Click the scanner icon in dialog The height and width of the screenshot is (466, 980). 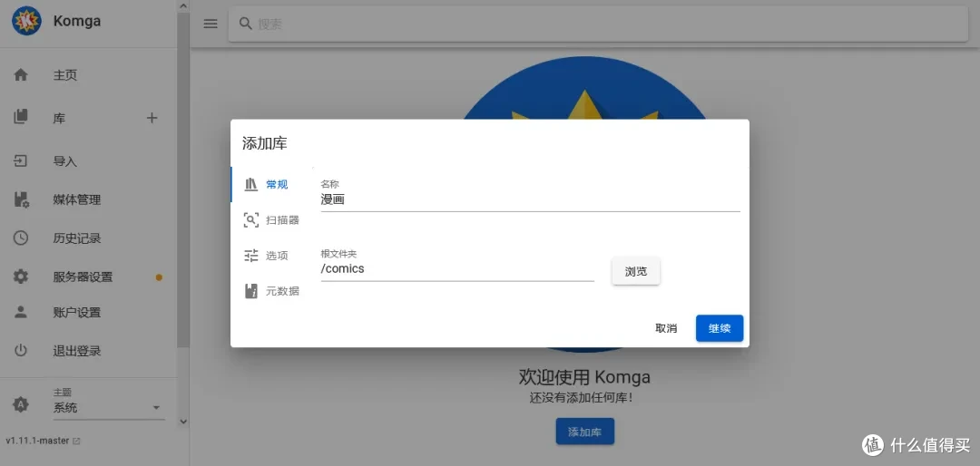click(251, 220)
